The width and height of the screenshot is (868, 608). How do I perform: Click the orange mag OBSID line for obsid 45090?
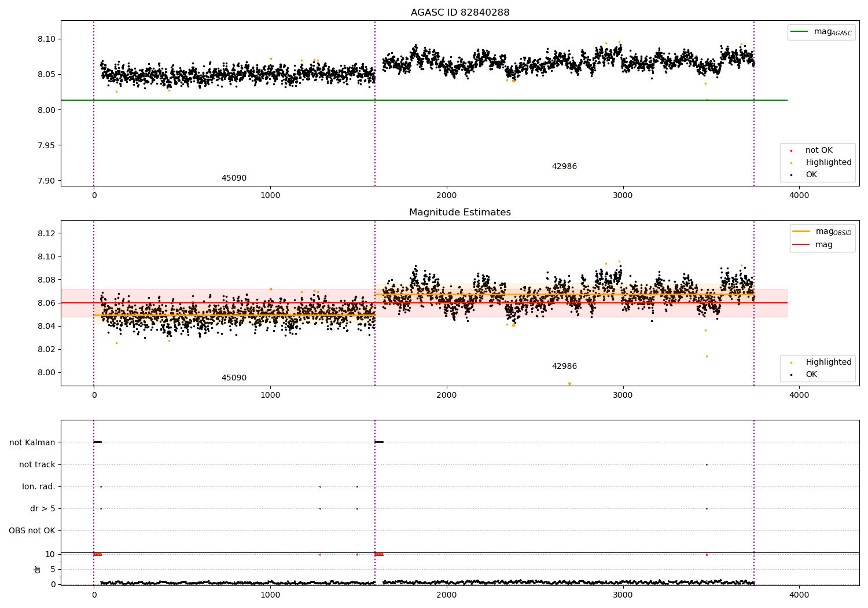[x=234, y=316]
